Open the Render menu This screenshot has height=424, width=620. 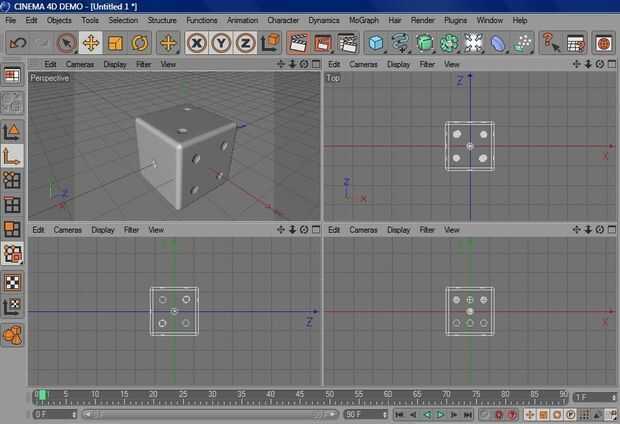pyautogui.click(x=423, y=20)
